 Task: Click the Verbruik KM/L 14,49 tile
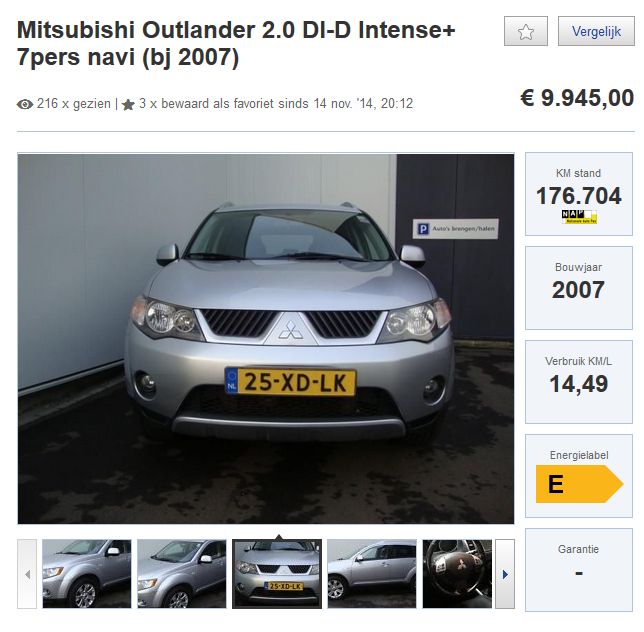click(x=579, y=382)
